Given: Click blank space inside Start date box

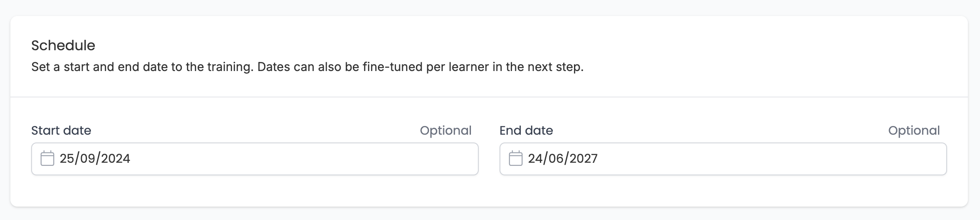Looking at the screenshot, I should (303, 159).
